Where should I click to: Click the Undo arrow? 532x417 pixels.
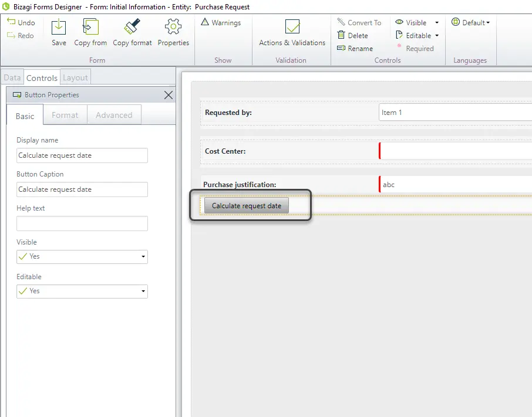click(11, 22)
